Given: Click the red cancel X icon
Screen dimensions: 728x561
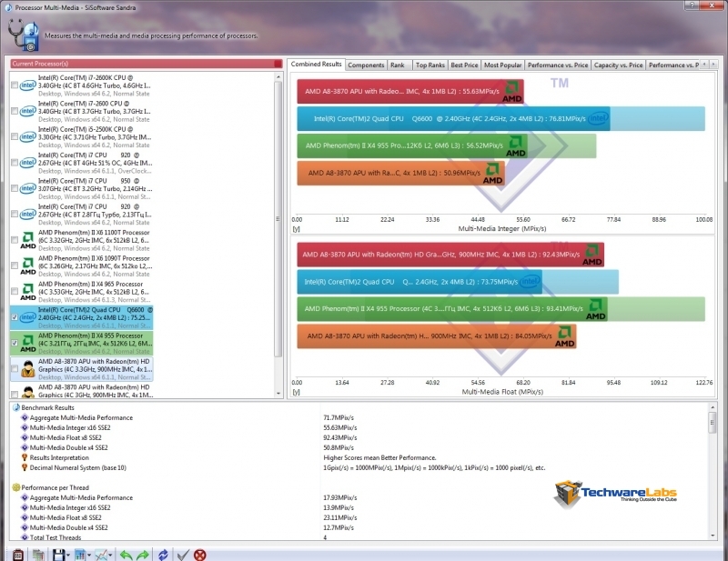Looking at the screenshot, I should [199, 554].
